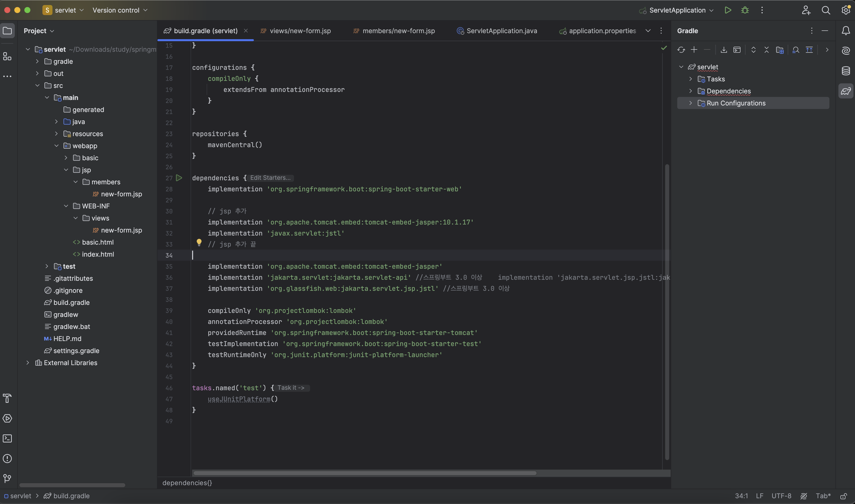The image size is (855, 504).
Task: Open AI Assistant spiral icon on right sidebar
Action: [846, 51]
